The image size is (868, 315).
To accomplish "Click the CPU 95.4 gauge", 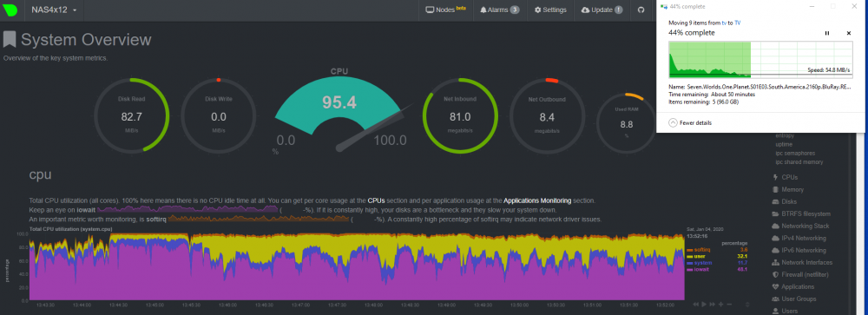I will 340,111.
